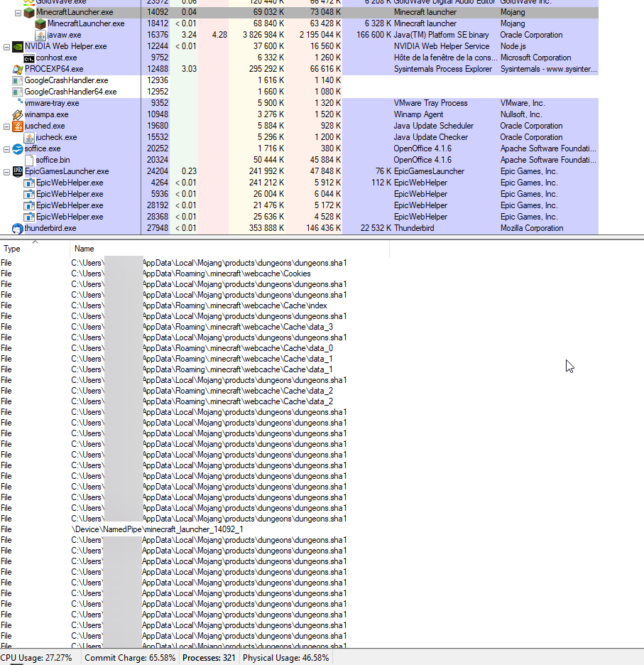Screen dimensions: 644x665
Task: Click the javaw.exe Java icon
Action: tap(40, 36)
